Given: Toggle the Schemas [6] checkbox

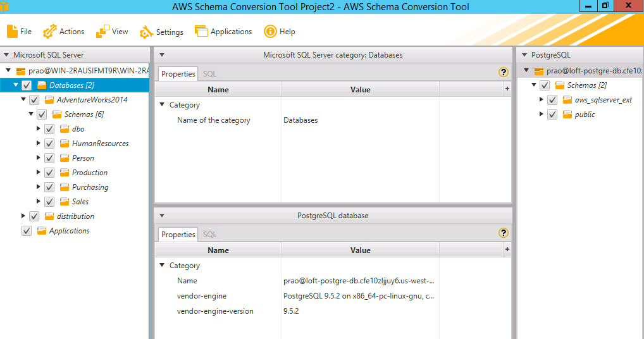Looking at the screenshot, I should coord(42,114).
